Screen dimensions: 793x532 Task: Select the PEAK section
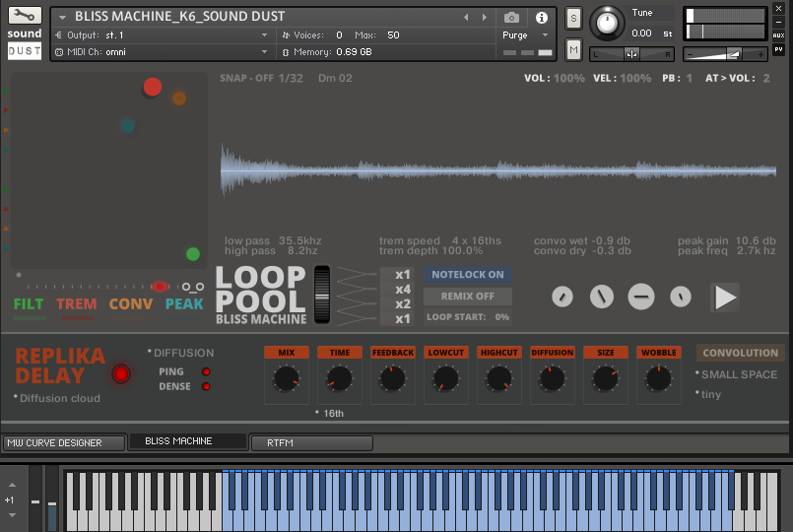184,303
